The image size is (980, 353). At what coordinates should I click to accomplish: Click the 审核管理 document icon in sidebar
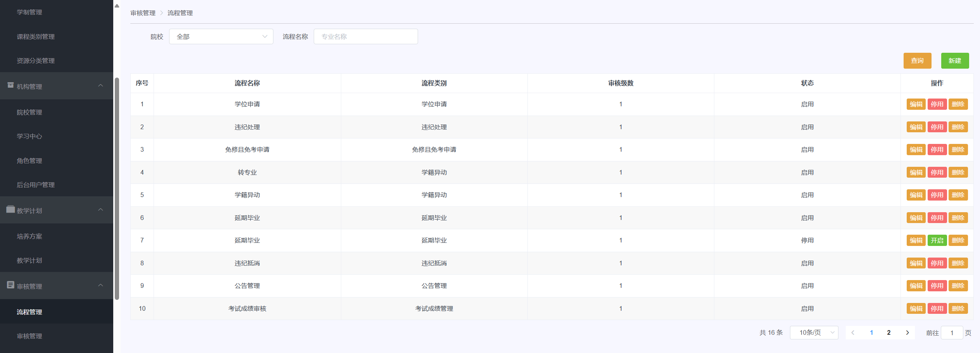coord(10,285)
